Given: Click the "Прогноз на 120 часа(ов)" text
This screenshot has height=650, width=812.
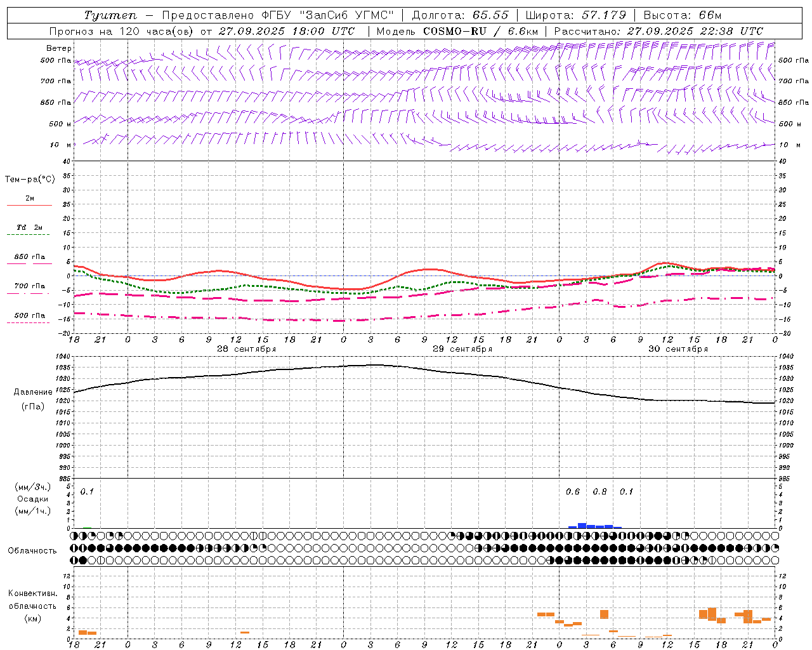Looking at the screenshot, I should 121,31.
